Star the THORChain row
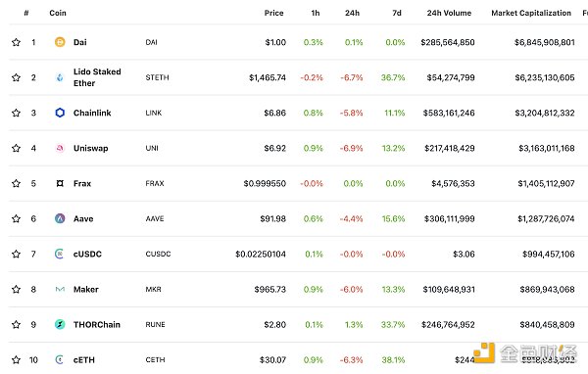Viewport: 588px width, 374px height. point(16,324)
